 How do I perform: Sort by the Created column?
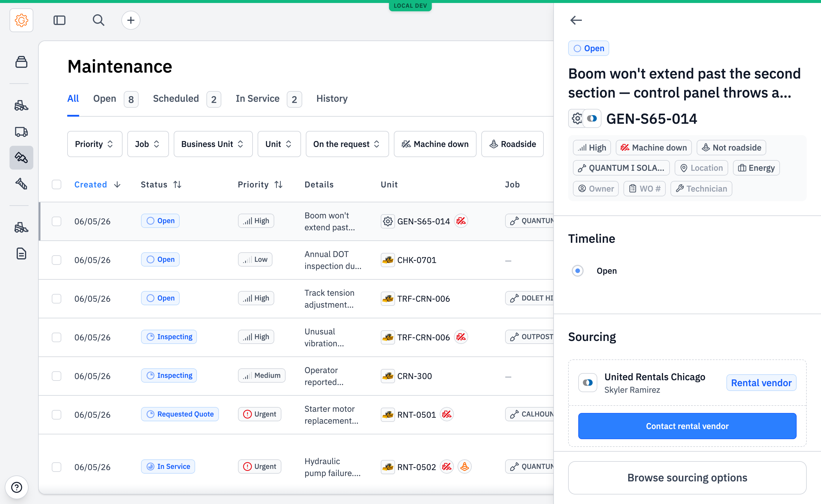tap(97, 185)
